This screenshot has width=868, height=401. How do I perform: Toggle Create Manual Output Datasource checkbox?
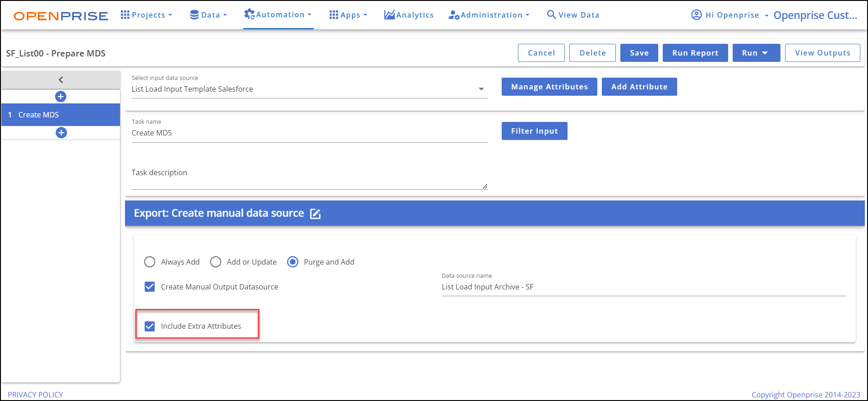[x=150, y=287]
